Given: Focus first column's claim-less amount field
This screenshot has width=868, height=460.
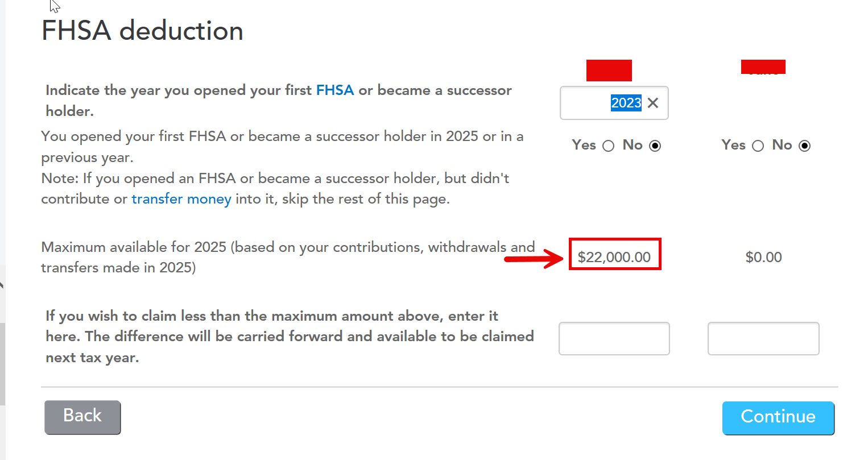Looking at the screenshot, I should click(x=614, y=339).
